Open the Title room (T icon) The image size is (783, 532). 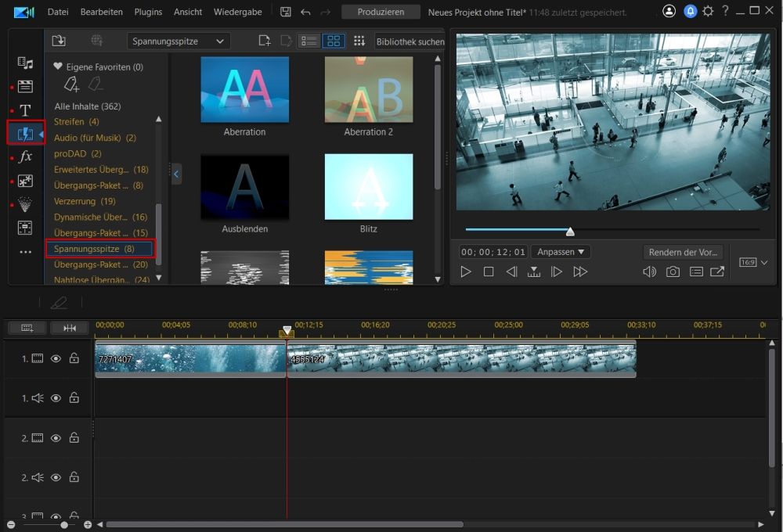[25, 110]
